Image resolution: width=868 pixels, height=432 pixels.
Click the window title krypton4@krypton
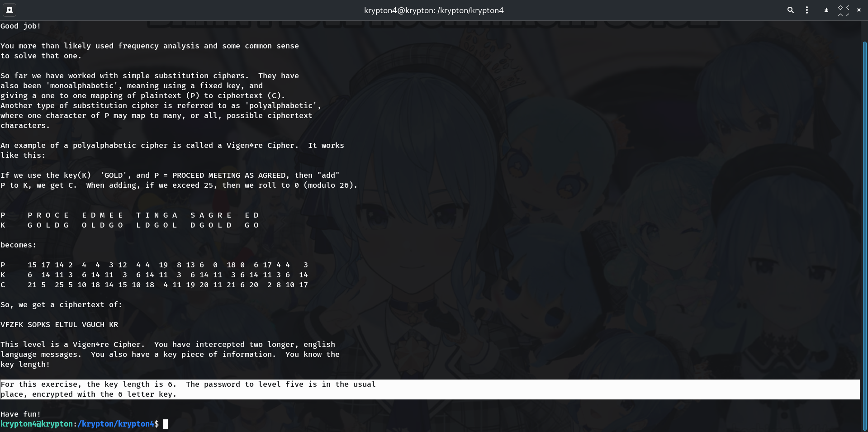click(433, 10)
